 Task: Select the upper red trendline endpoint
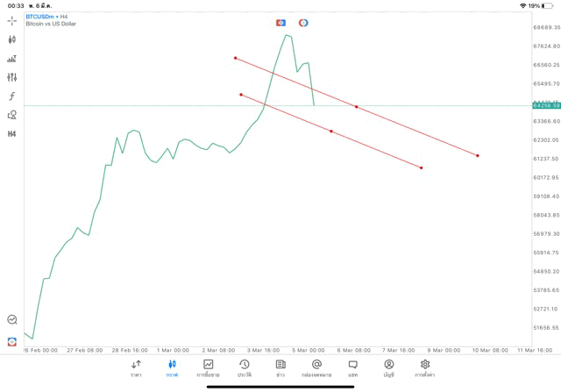(x=235, y=58)
